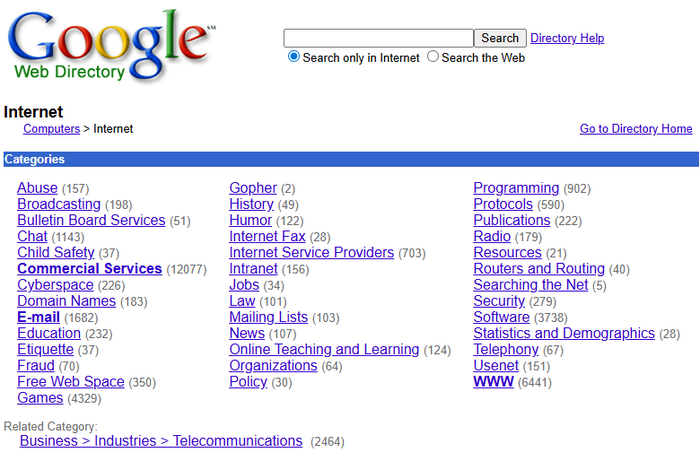Click the directory search text box

[x=378, y=38]
